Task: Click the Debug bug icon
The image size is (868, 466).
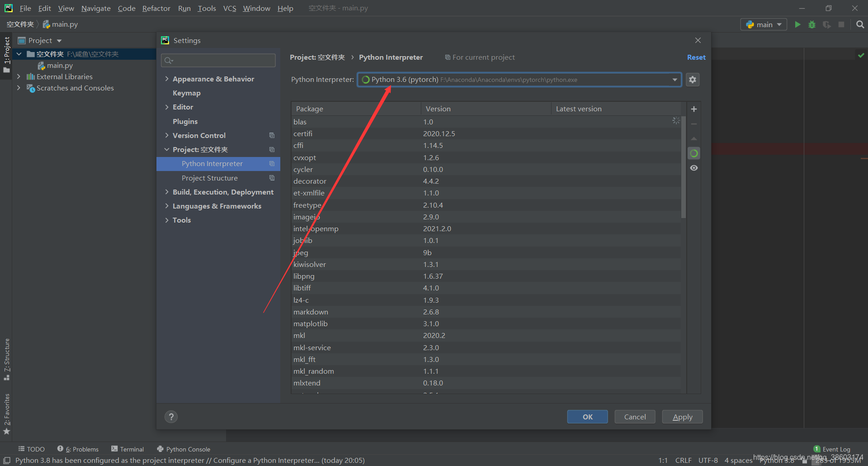Action: (812, 24)
